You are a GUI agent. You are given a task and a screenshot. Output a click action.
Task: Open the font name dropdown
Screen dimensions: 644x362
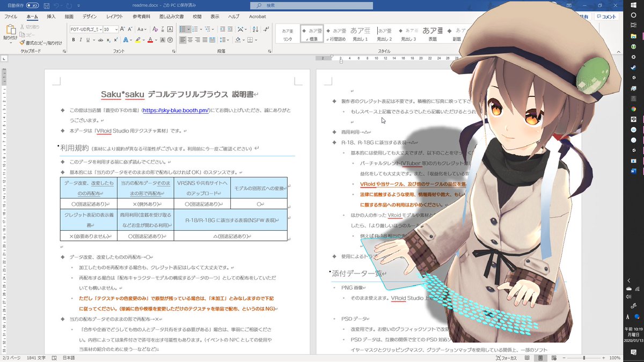(x=101, y=29)
